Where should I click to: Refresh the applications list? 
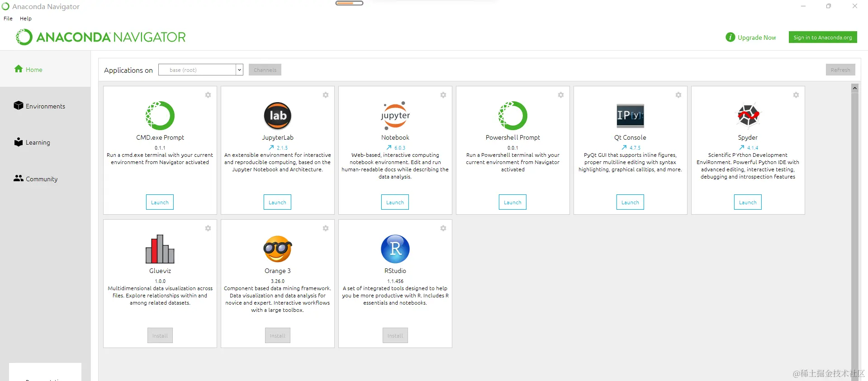pos(840,70)
